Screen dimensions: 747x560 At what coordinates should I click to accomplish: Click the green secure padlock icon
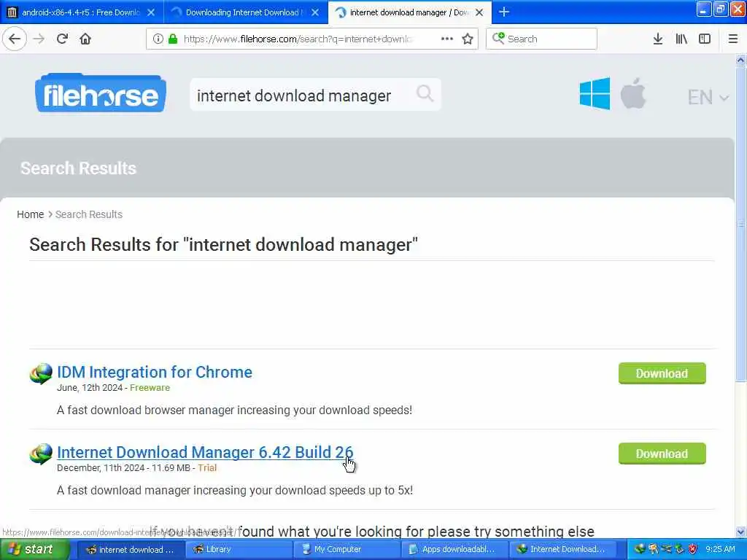click(172, 39)
